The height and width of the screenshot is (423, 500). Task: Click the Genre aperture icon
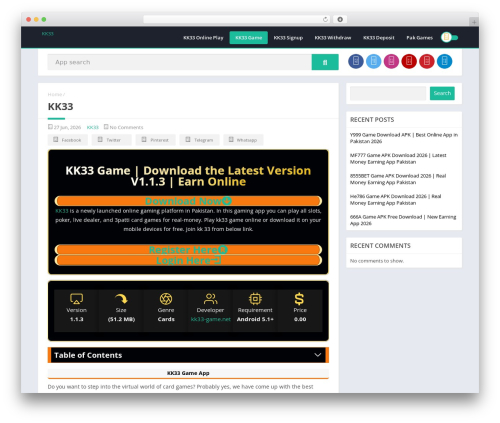point(166,299)
